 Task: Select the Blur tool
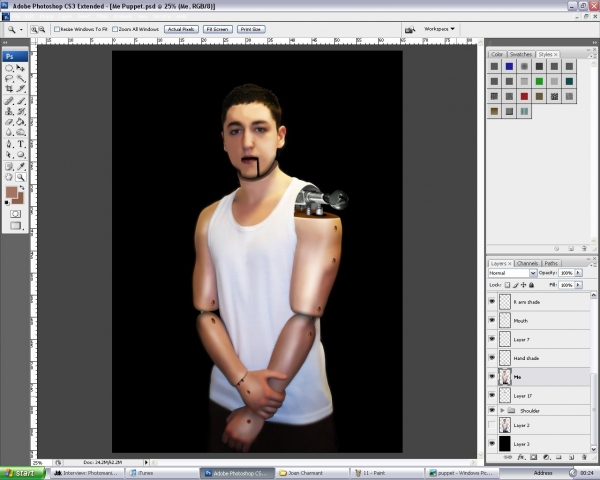click(x=9, y=132)
